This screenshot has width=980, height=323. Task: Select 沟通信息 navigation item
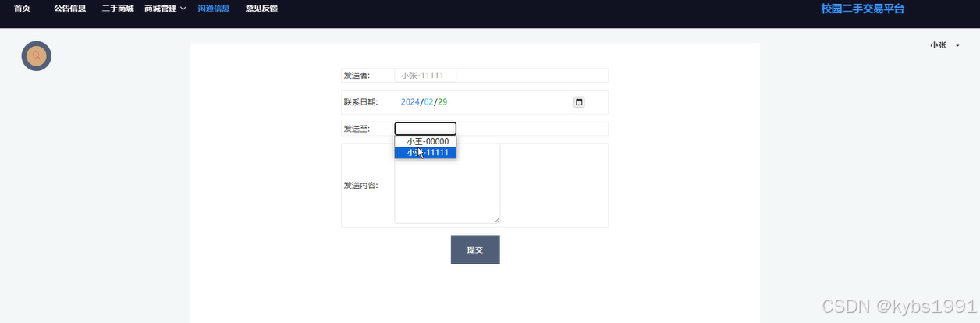pos(214,9)
